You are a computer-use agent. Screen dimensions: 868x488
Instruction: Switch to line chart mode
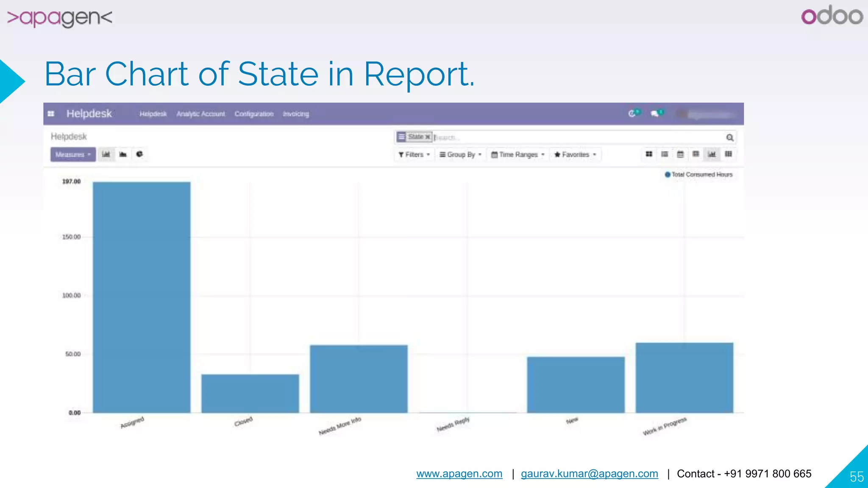[x=123, y=154]
